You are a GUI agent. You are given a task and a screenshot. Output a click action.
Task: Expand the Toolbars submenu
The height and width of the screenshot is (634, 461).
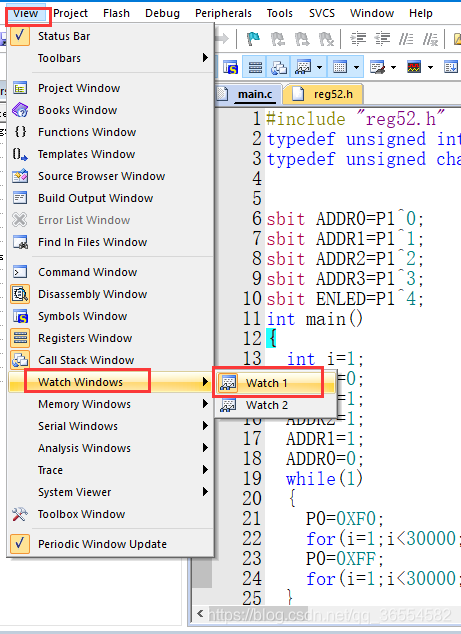[x=110, y=58]
